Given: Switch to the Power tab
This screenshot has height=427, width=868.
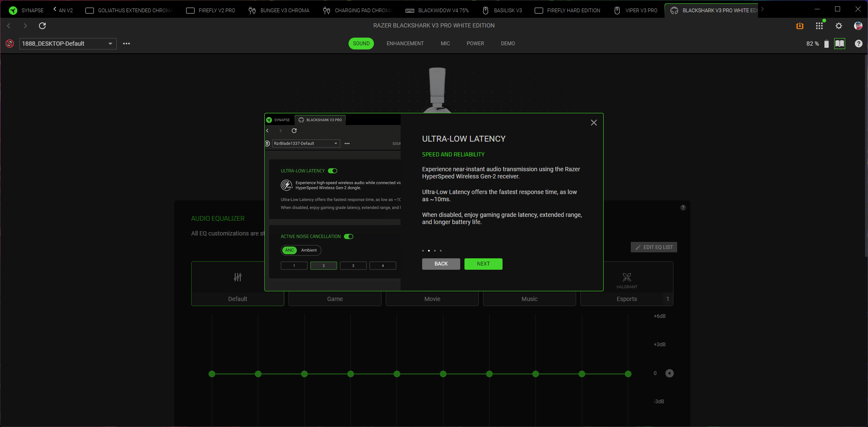Looking at the screenshot, I should click(475, 44).
